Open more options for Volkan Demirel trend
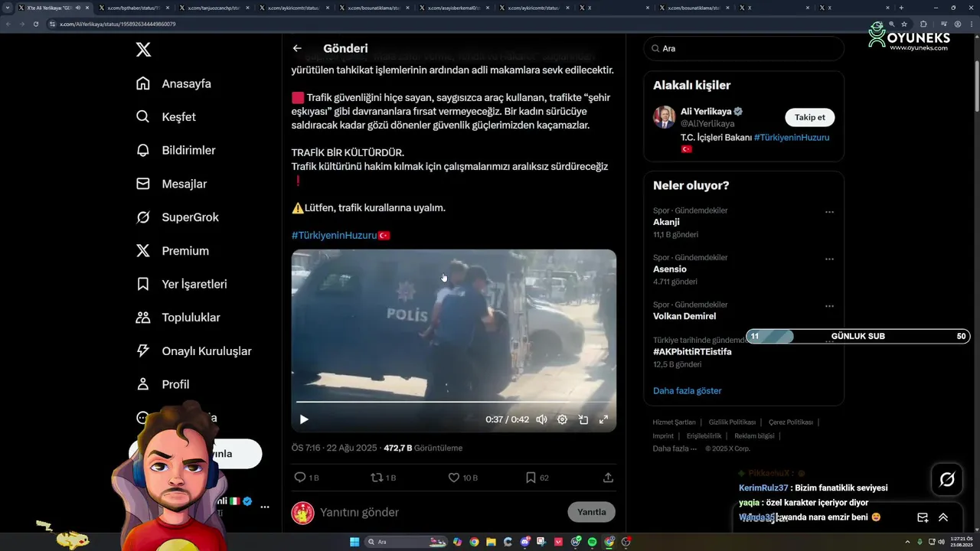Image resolution: width=980 pixels, height=551 pixels. 829,306
